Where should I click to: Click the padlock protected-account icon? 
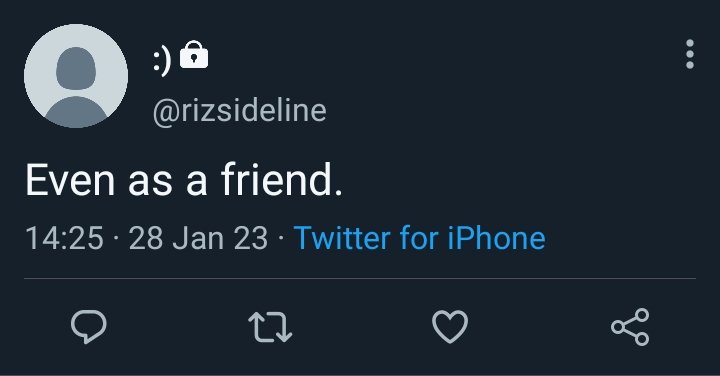[194, 55]
